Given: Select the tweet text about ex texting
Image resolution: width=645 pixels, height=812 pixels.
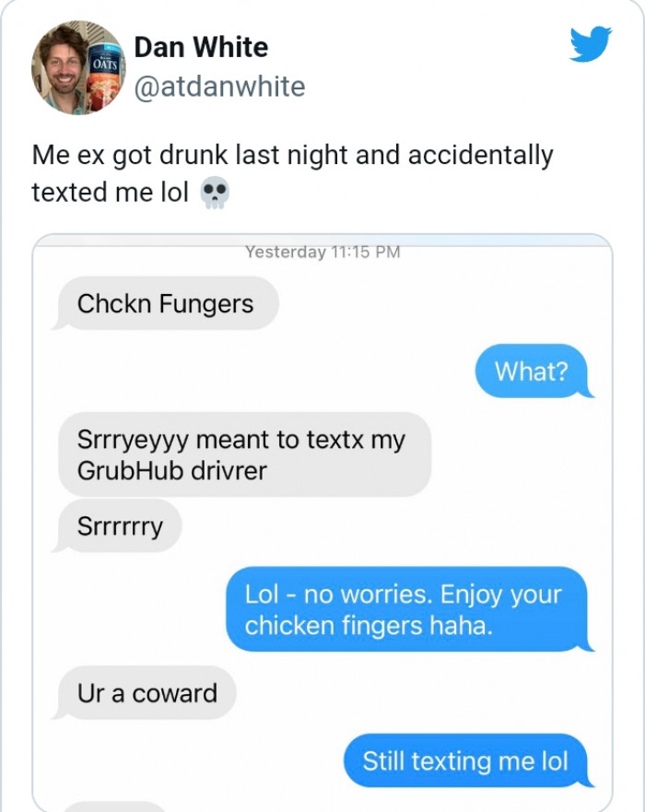Looking at the screenshot, I should (x=292, y=173).
